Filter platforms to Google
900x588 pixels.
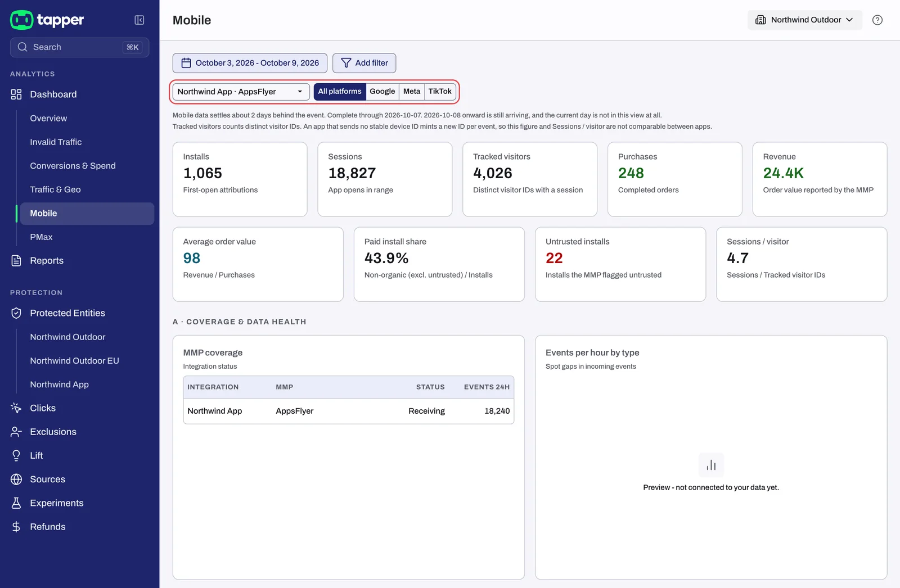[x=382, y=92]
